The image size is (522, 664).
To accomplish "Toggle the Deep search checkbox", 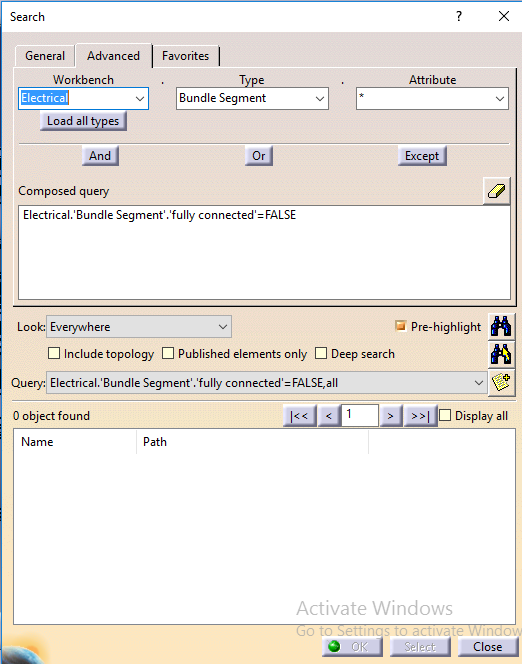I will tap(321, 353).
